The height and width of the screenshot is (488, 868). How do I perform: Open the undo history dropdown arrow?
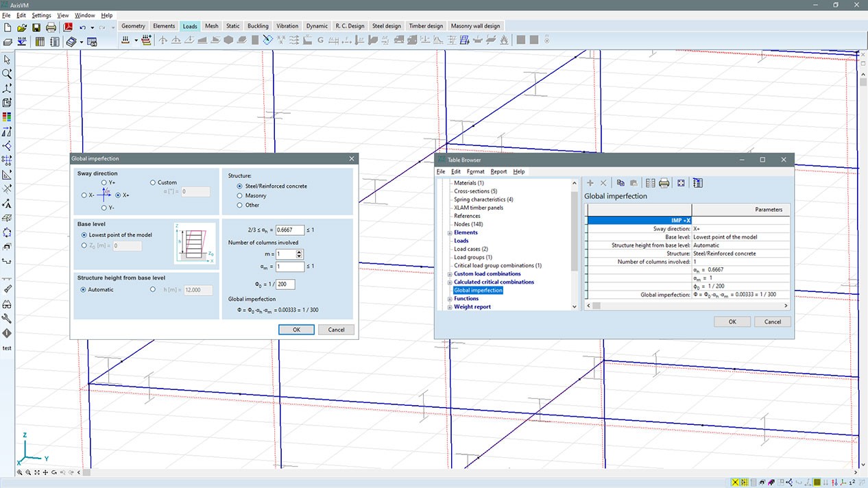click(92, 27)
